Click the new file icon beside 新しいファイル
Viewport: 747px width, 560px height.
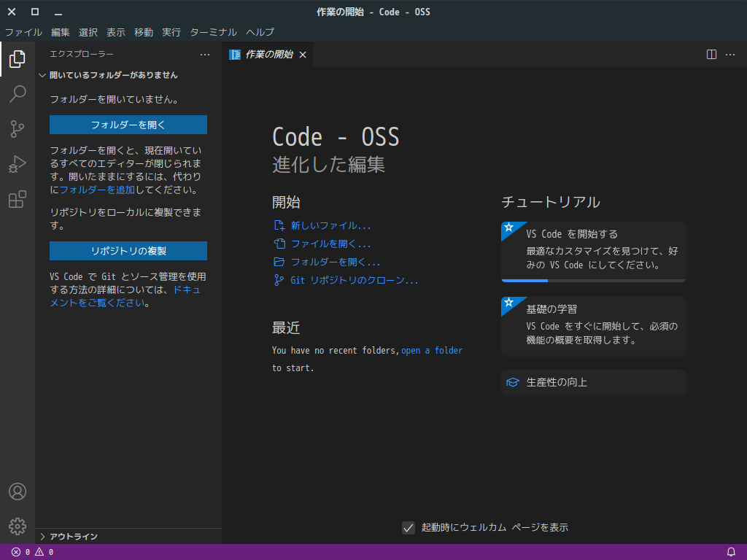pyautogui.click(x=279, y=225)
